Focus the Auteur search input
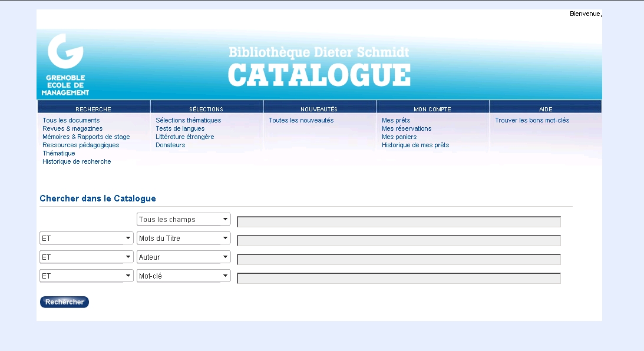The image size is (644, 351). (x=399, y=260)
